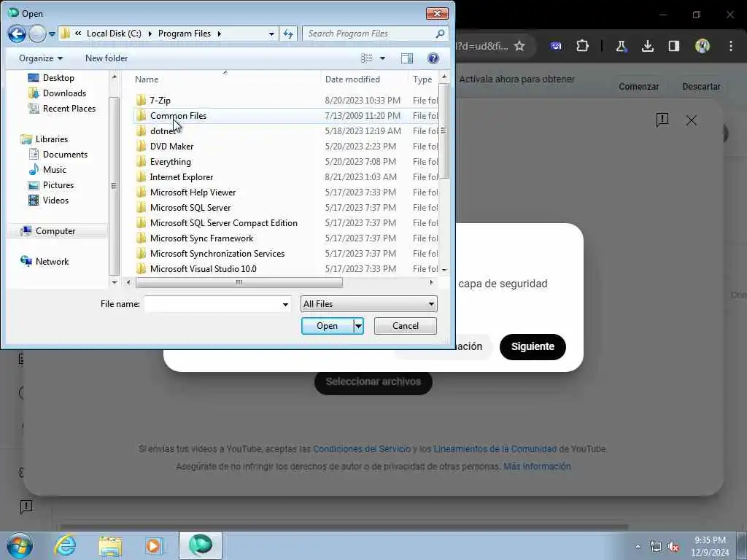Click the profile avatar in browser

tap(703, 46)
